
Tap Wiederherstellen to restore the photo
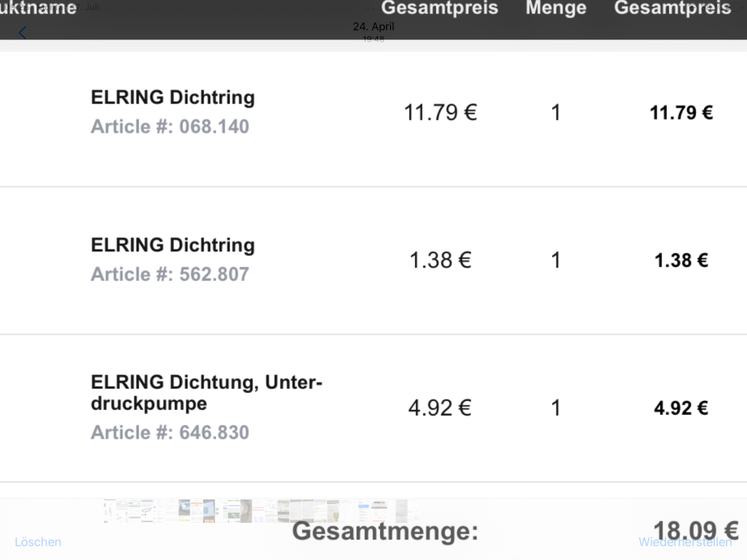685,542
